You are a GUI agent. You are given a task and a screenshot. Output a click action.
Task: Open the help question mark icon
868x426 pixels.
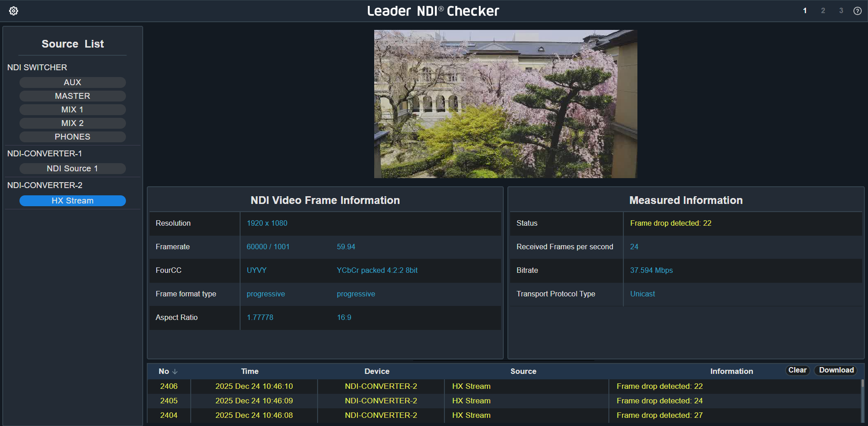pyautogui.click(x=857, y=11)
